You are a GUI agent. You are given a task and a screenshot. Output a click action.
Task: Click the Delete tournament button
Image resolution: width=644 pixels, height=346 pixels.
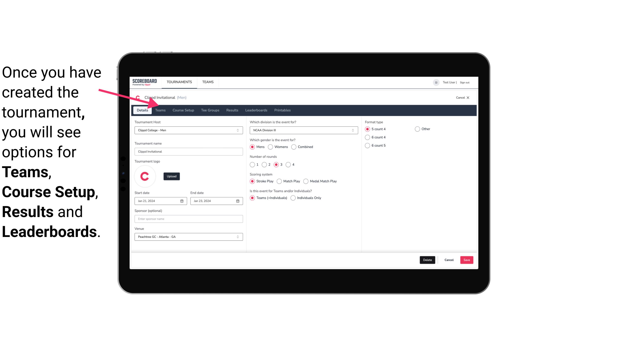click(x=426, y=259)
